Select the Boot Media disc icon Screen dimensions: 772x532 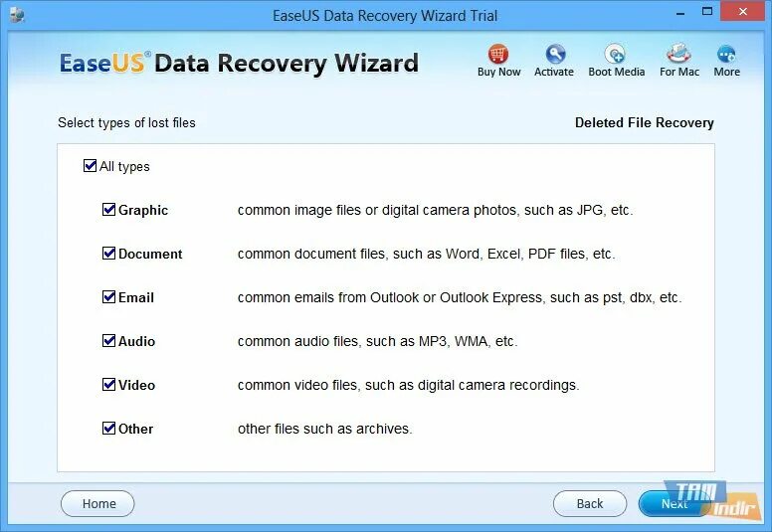pos(615,54)
